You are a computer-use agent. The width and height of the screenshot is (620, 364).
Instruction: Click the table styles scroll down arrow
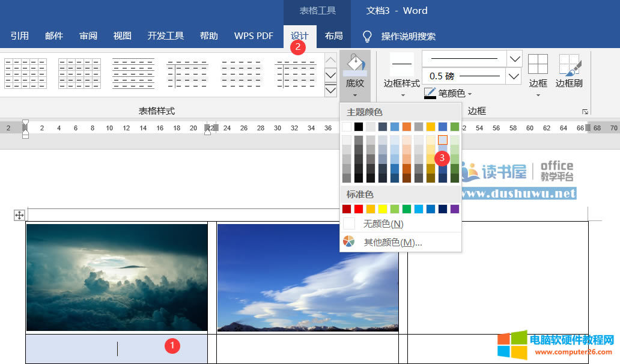(x=330, y=75)
